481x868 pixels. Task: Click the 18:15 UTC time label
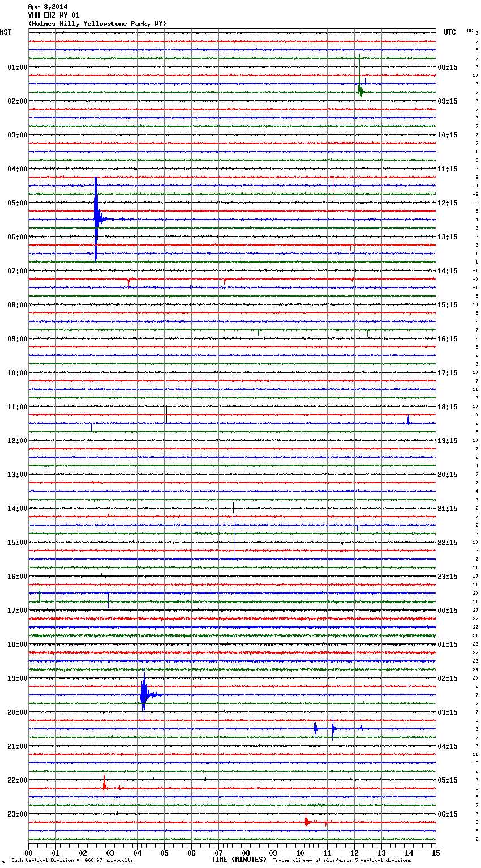[x=448, y=407]
